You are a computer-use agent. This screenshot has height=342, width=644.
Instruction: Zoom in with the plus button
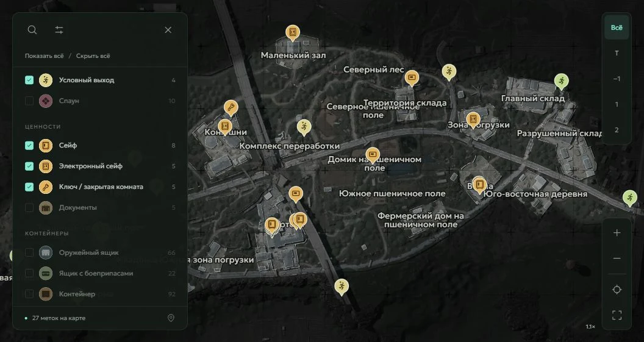(617, 233)
